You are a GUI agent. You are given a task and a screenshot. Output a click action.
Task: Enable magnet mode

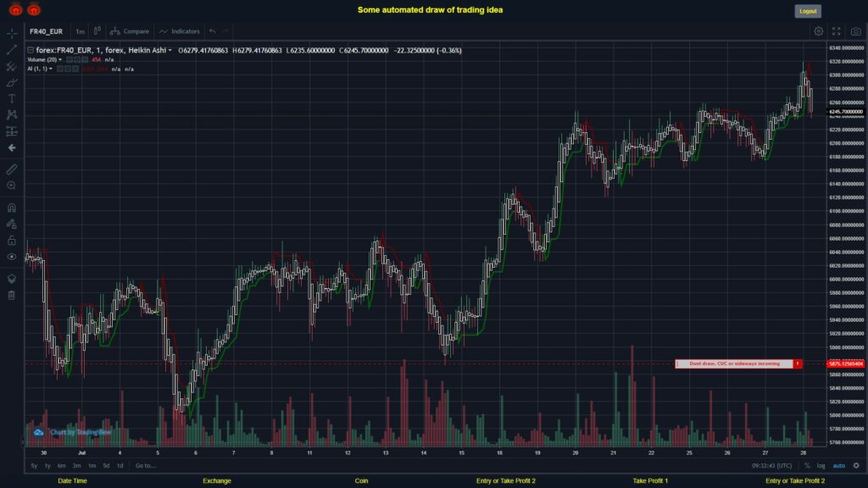(x=12, y=208)
